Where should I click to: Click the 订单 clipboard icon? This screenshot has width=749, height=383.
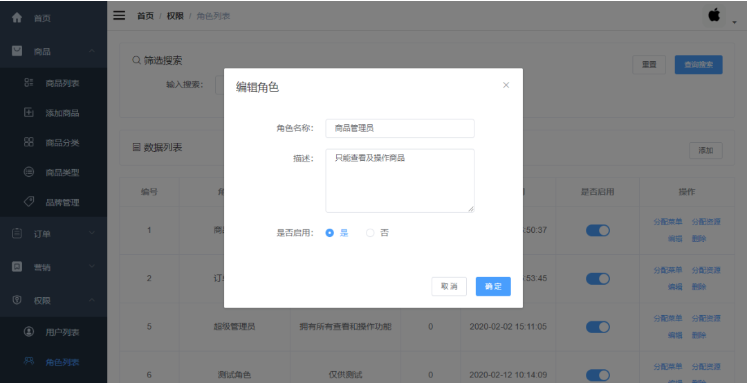17,234
